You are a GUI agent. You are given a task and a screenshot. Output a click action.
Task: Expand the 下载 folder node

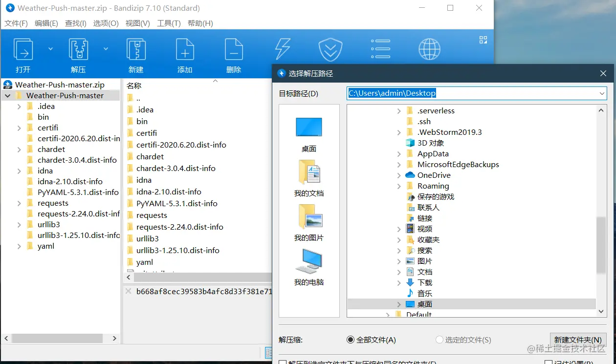(x=399, y=283)
